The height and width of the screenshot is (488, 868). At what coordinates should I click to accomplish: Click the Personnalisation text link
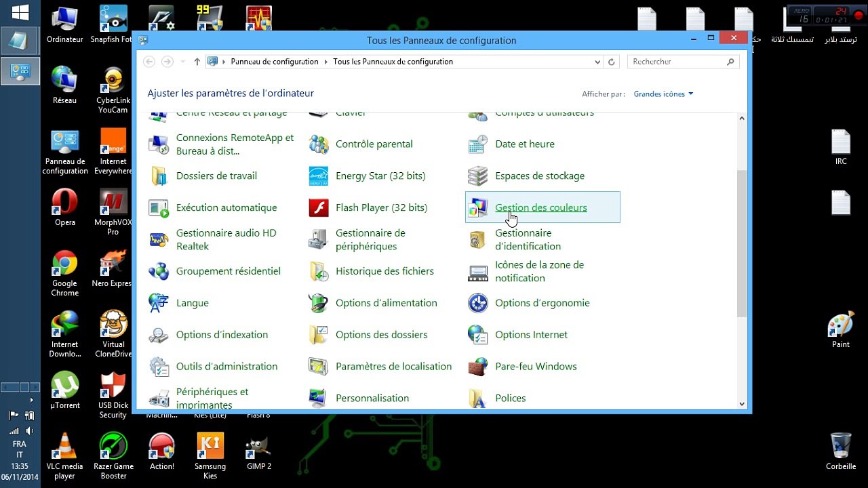pos(372,398)
